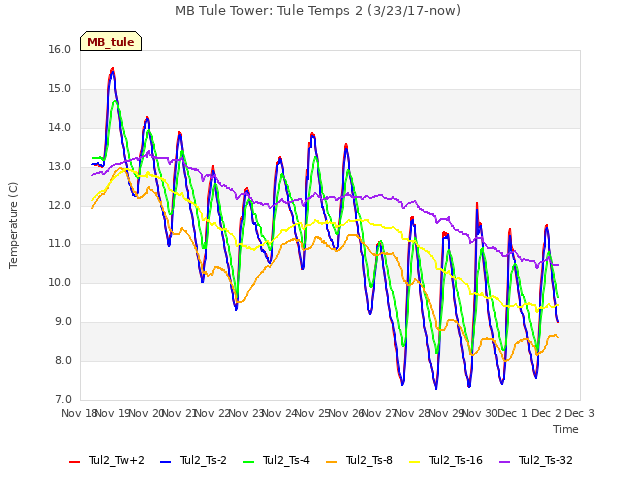Select the Tul2_Ts-2 legend label
Screen dimensions: 640x480
tap(203, 460)
